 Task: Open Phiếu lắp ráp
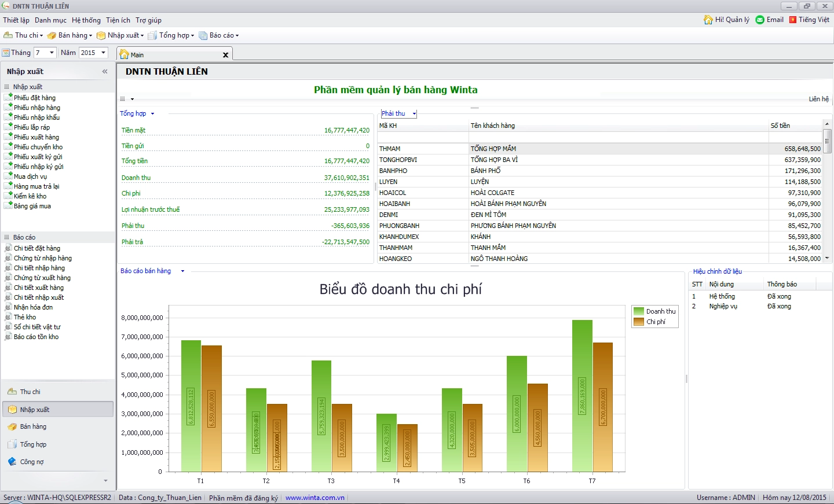point(32,127)
